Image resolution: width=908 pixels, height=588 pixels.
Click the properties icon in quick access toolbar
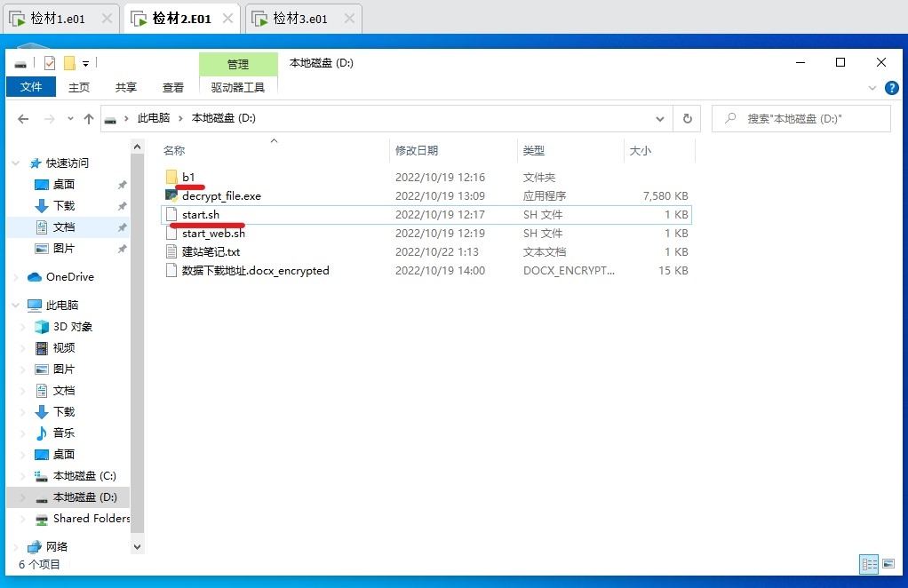click(50, 63)
